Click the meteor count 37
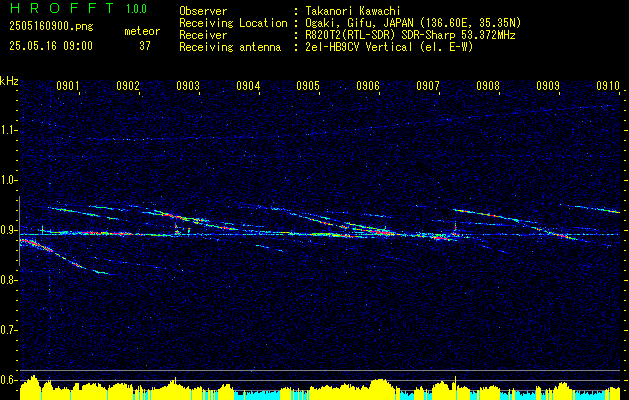This screenshot has width=629, height=400. click(144, 46)
